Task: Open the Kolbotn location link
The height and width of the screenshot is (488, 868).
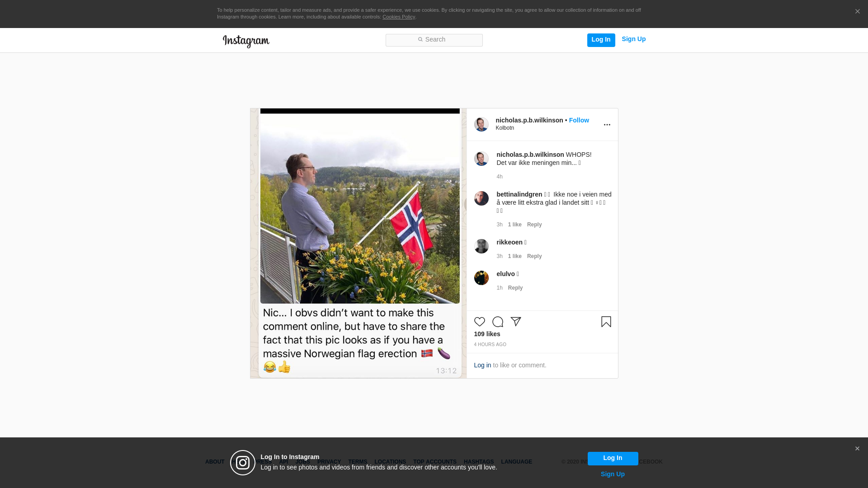Action: point(505,128)
